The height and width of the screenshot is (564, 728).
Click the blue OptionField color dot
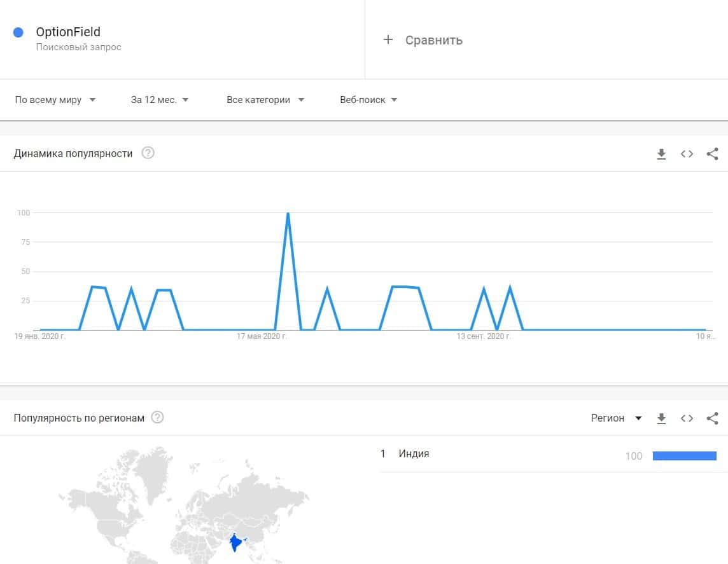click(18, 32)
